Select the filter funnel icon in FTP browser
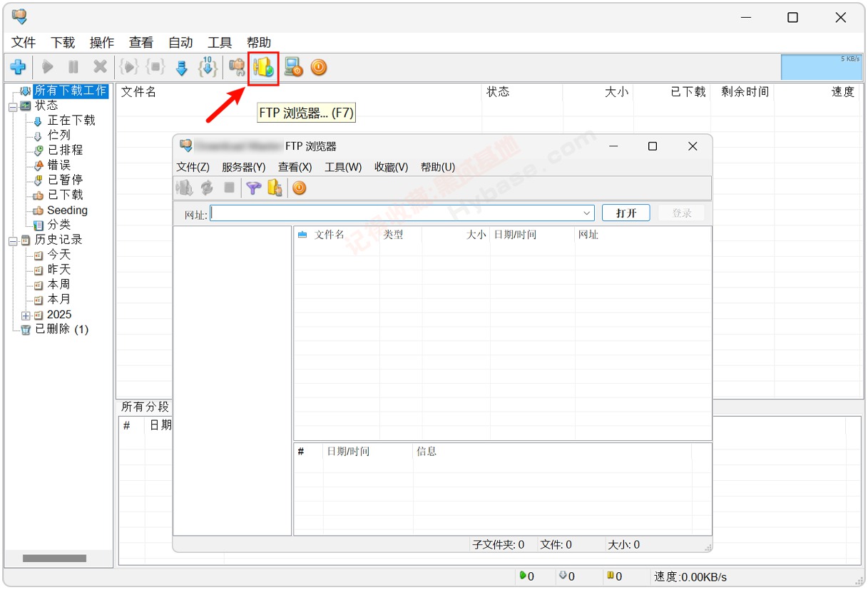The height and width of the screenshot is (590, 868). pyautogui.click(x=253, y=188)
